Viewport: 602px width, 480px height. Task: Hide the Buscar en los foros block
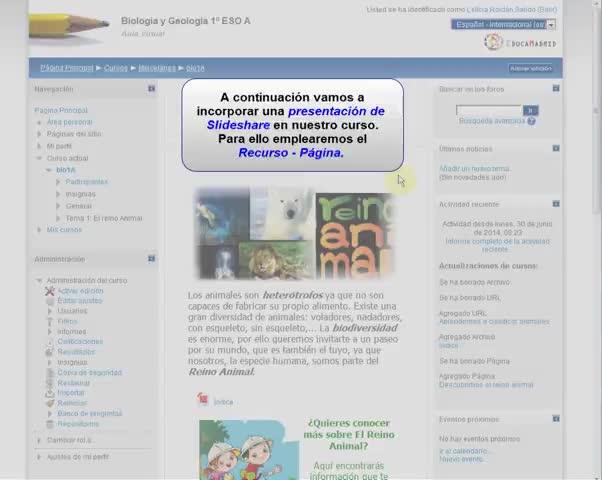(556, 89)
